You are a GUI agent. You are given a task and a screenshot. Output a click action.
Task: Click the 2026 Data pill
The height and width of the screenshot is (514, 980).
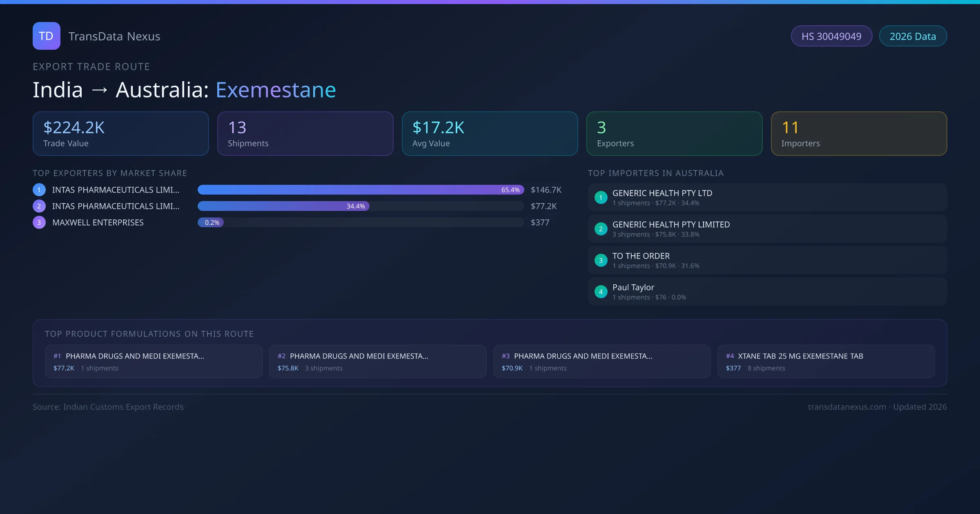point(913,36)
